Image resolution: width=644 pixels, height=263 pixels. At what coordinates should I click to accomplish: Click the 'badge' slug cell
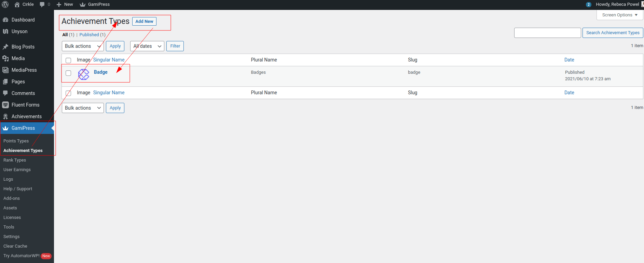click(414, 72)
